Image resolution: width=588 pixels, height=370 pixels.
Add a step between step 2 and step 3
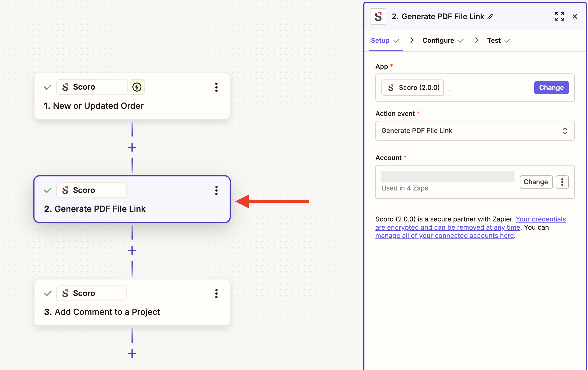132,251
